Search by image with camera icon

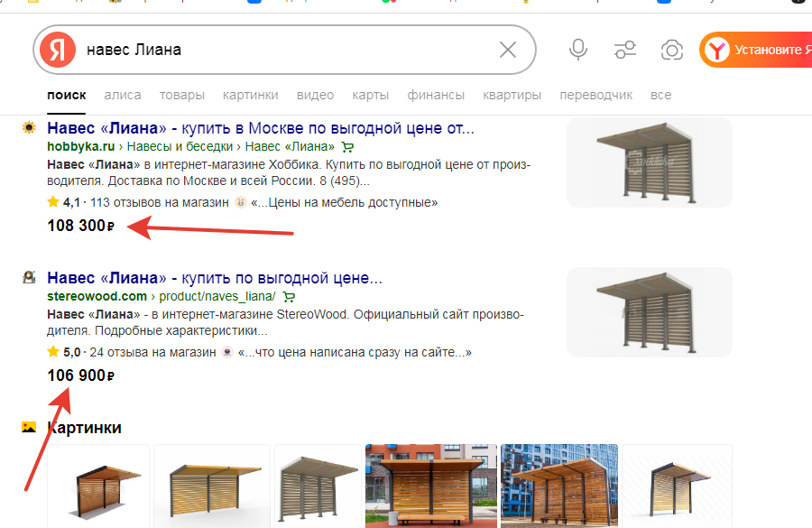(x=671, y=51)
